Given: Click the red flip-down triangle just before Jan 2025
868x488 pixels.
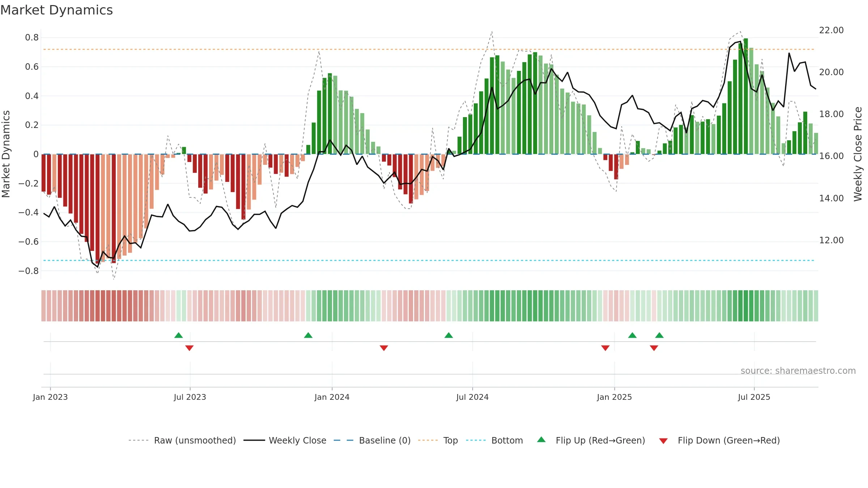Looking at the screenshot, I should pyautogui.click(x=605, y=348).
